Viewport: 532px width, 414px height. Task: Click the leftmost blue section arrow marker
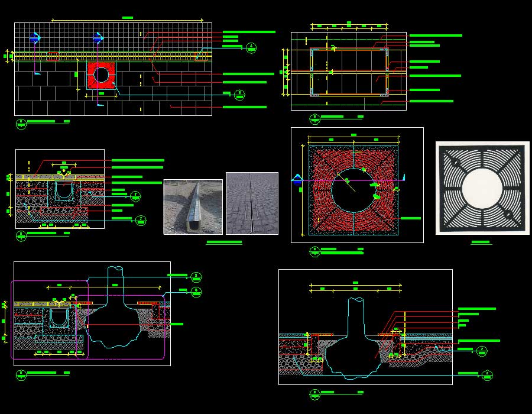(35, 38)
